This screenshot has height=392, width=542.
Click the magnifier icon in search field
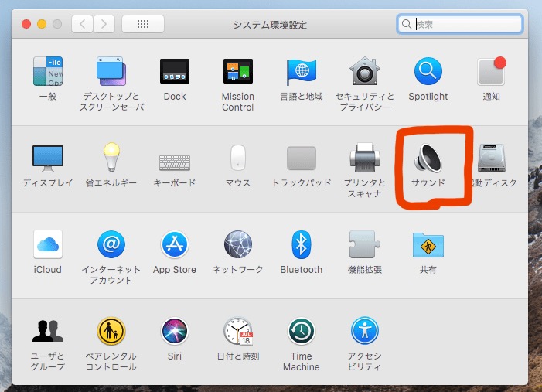(x=407, y=24)
